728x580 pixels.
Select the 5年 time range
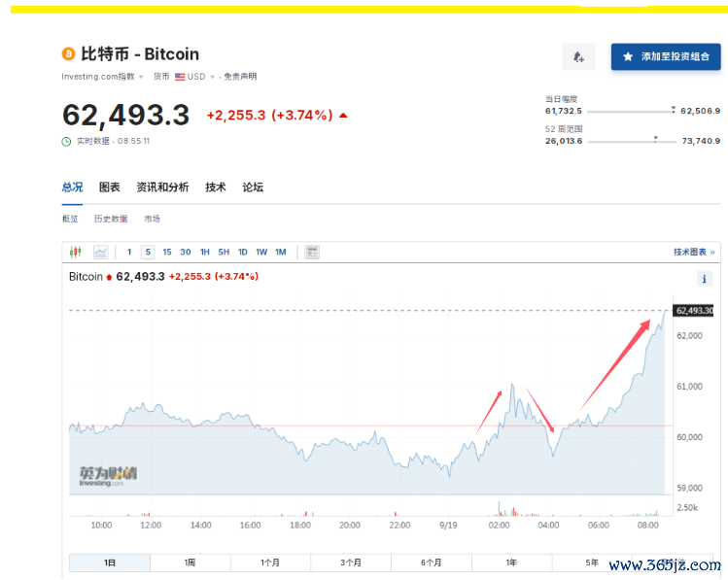[592, 563]
